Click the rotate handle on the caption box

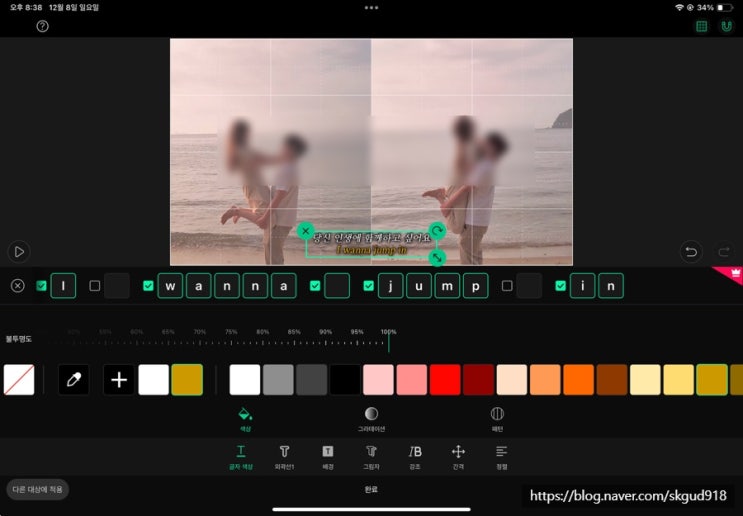click(x=437, y=231)
